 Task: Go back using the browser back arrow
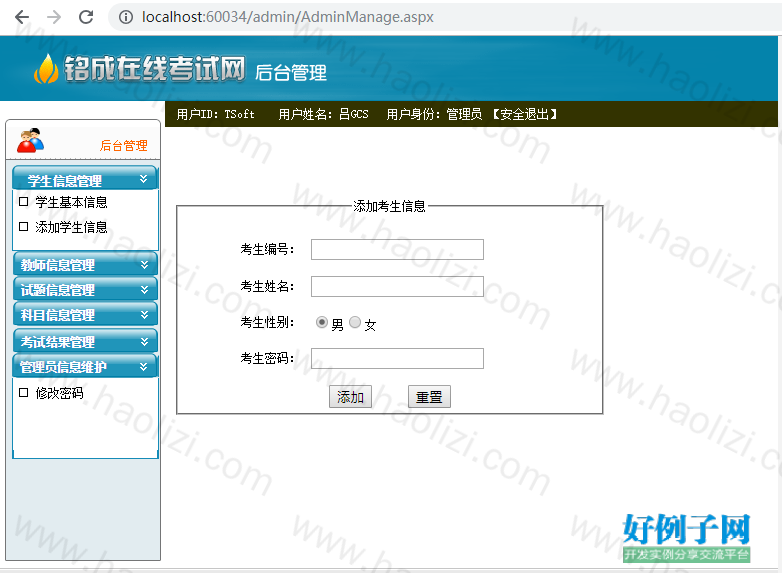click(x=22, y=17)
